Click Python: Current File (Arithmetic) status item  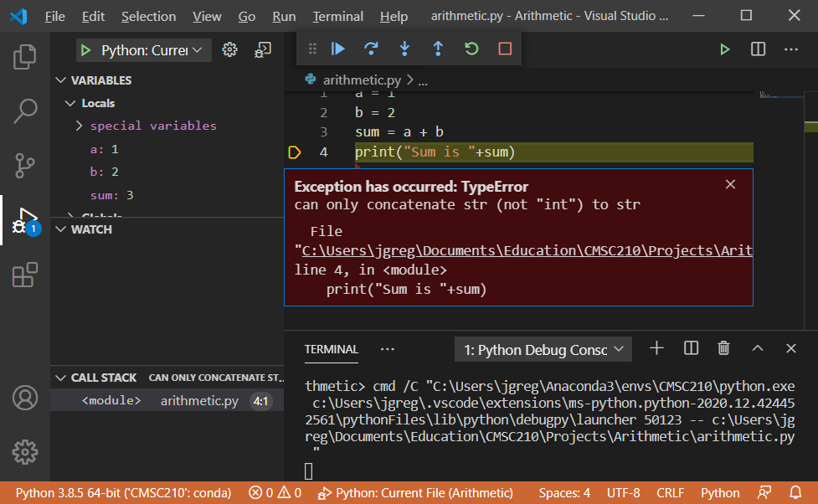point(415,493)
